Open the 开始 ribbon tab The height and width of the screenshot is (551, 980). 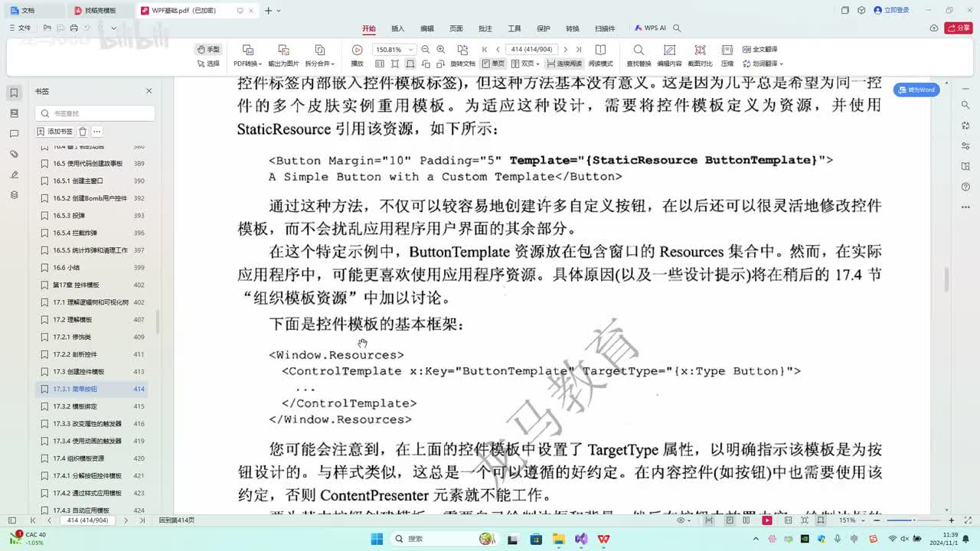coord(369,28)
